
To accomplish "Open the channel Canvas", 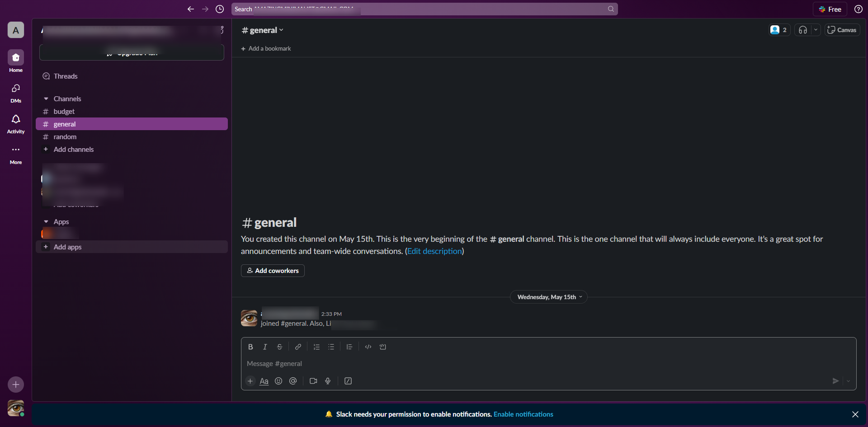I will [842, 30].
